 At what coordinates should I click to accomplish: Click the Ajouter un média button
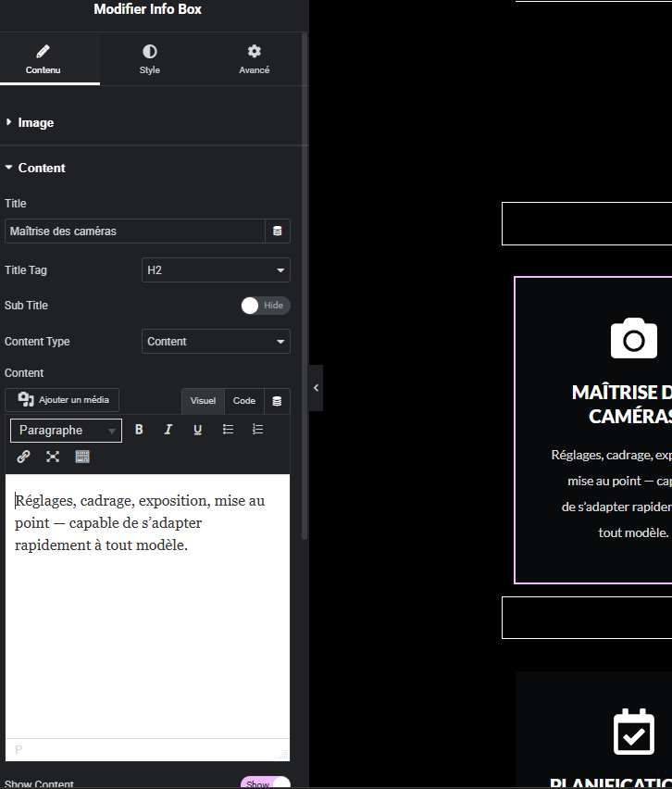(63, 400)
